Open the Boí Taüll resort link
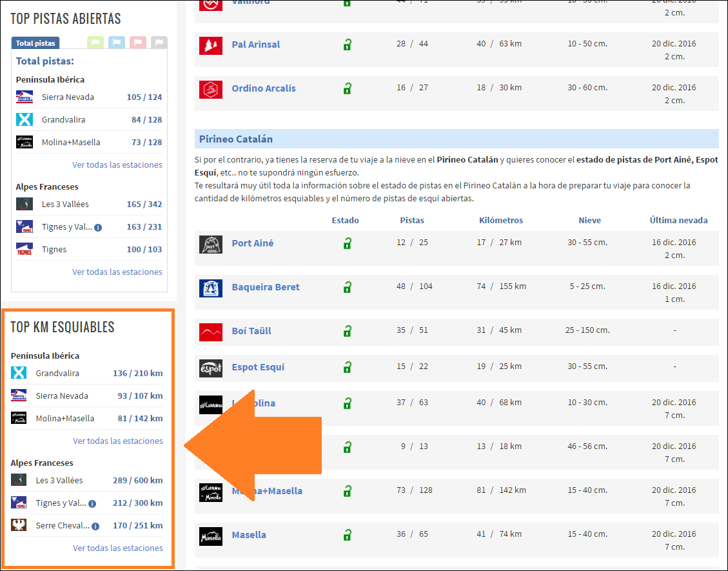728x571 pixels. click(251, 331)
